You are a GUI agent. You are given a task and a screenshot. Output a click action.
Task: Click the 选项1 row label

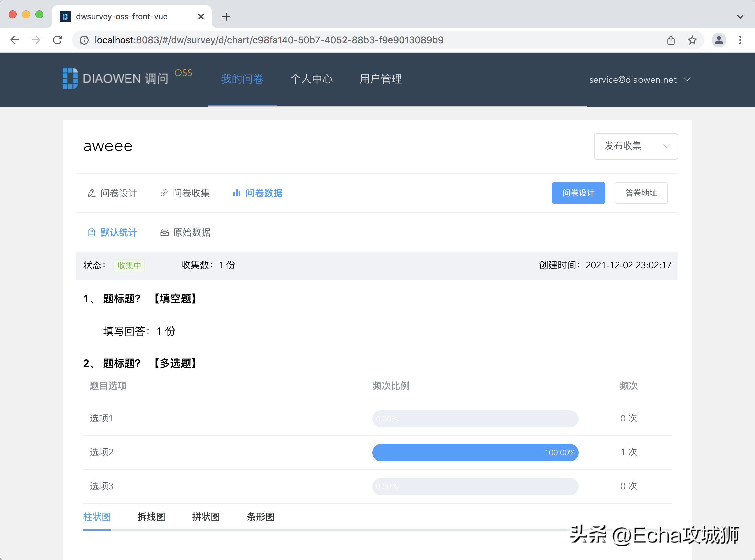click(x=101, y=419)
